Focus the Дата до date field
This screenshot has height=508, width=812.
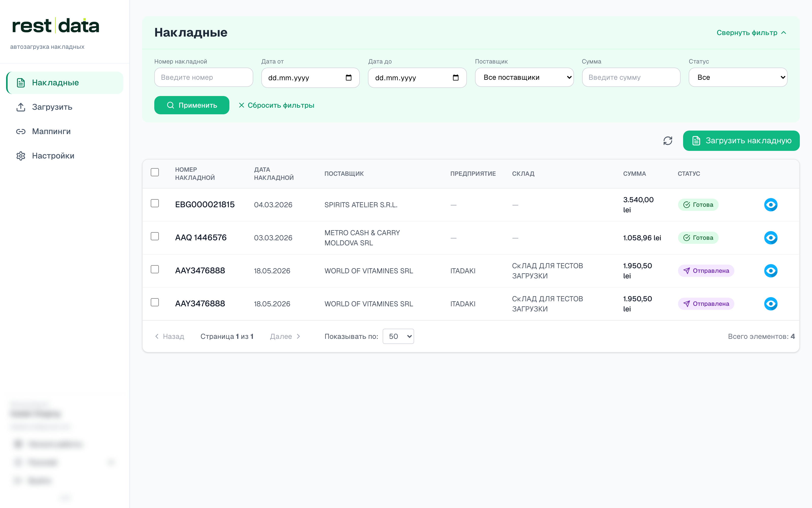pyautogui.click(x=417, y=78)
